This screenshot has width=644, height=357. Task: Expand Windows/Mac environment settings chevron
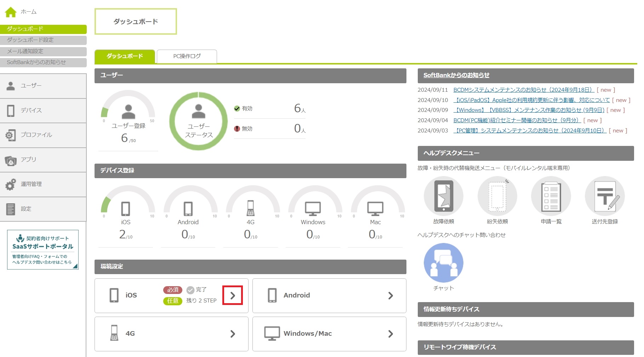click(391, 334)
